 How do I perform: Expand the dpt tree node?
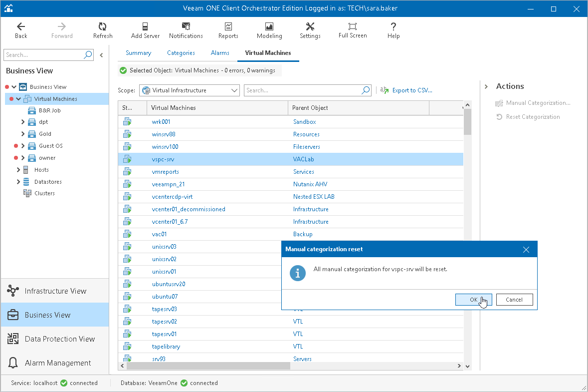(x=23, y=122)
